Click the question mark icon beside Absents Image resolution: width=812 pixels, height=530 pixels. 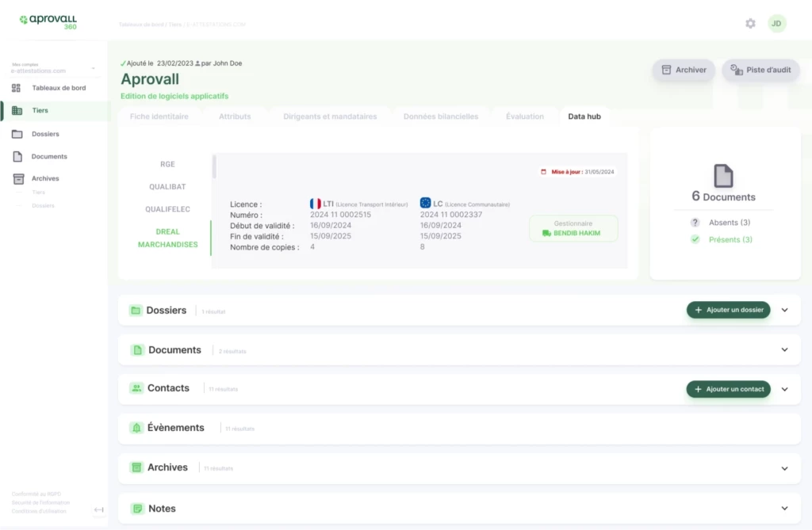(695, 223)
